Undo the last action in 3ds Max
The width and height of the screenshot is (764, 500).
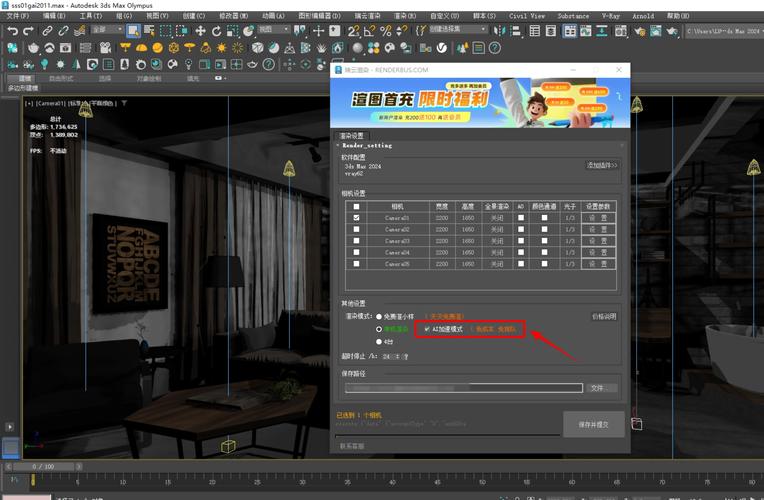click(13, 31)
